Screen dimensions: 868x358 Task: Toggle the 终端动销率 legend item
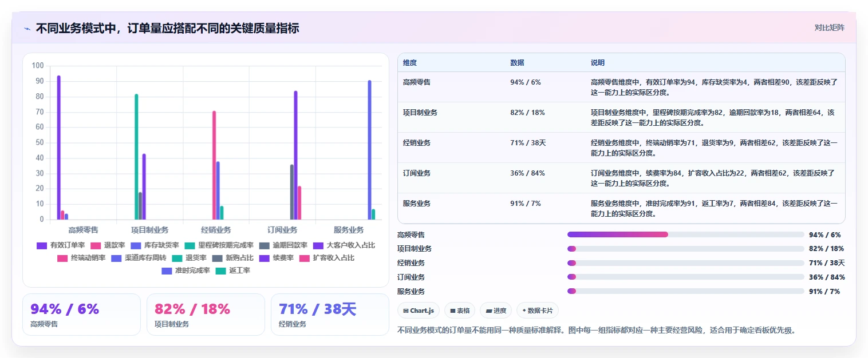(x=81, y=258)
